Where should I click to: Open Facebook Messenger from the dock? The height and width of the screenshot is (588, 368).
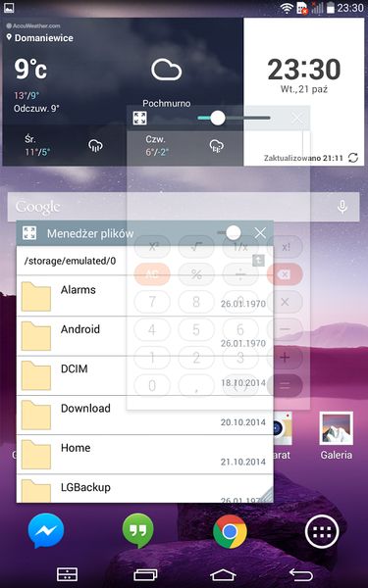point(46,530)
